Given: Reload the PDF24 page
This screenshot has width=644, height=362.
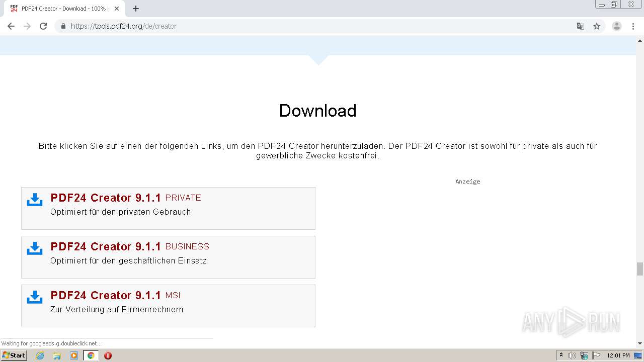Looking at the screenshot, I should click(x=43, y=26).
